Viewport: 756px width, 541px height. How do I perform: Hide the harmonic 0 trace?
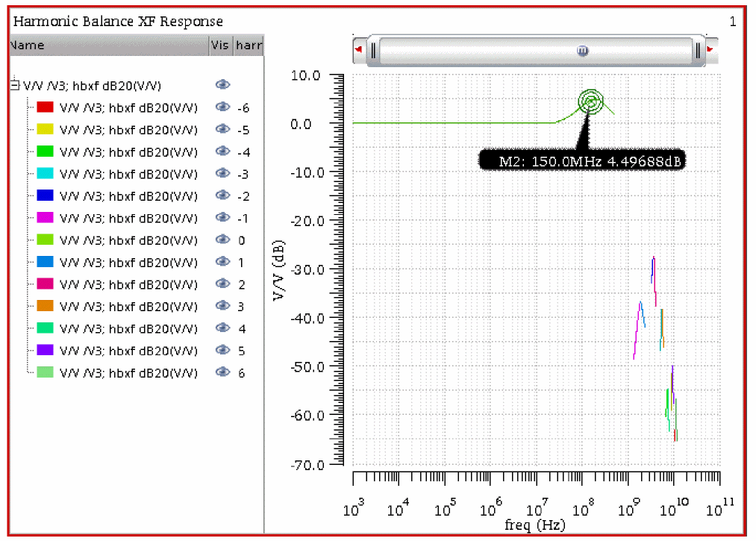click(x=222, y=240)
